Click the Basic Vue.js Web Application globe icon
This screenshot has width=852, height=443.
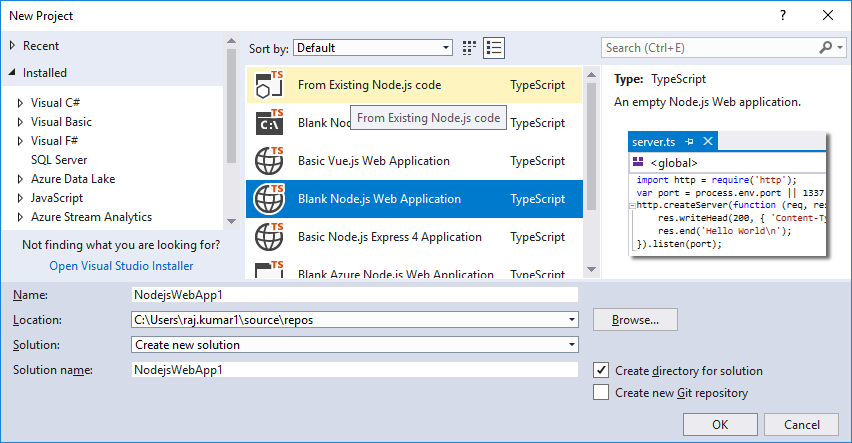coord(269,161)
